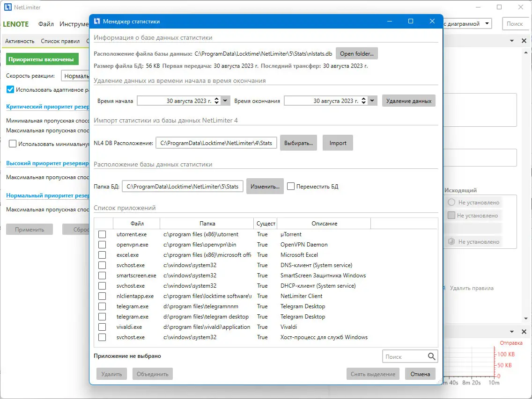This screenshot has width=532, height=399.
Task: Click the 'Удалить' button
Action: pyautogui.click(x=111, y=374)
